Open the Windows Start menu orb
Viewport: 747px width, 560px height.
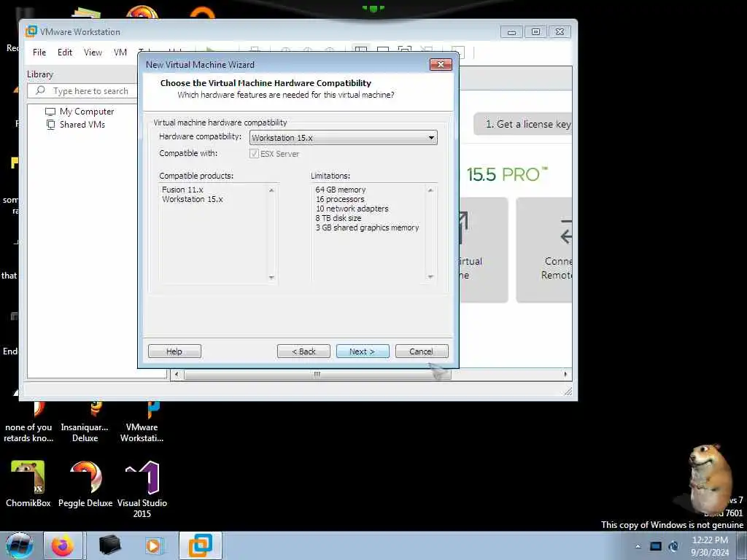[19, 545]
